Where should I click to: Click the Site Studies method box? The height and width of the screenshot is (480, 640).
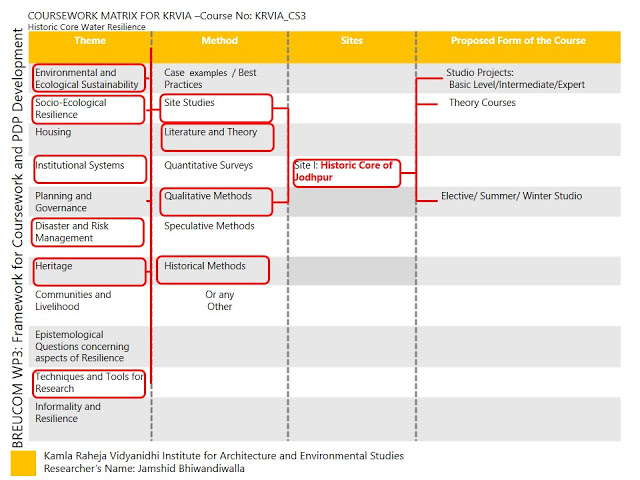point(216,108)
